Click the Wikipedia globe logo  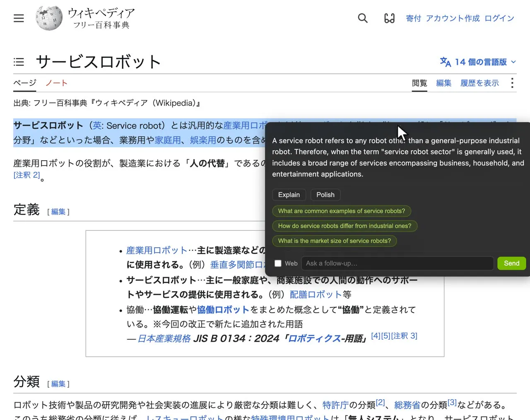[49, 18]
